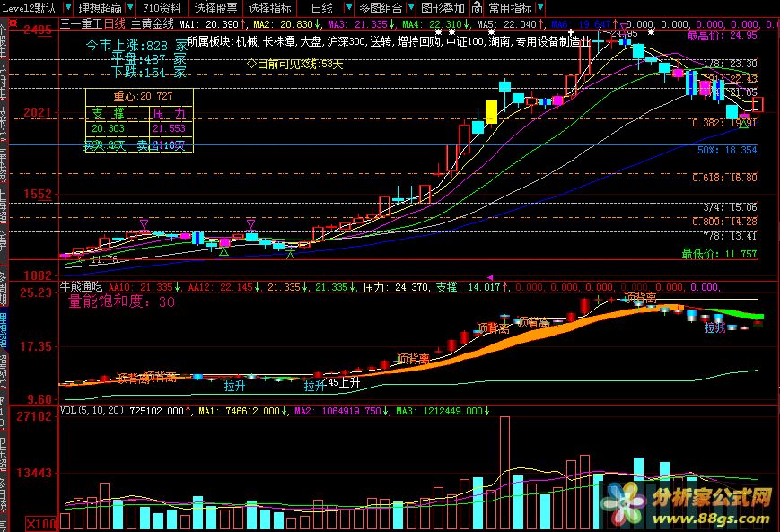Click the 今市上涨:828 家 text
The width and height of the screenshot is (780, 532).
coord(136,45)
